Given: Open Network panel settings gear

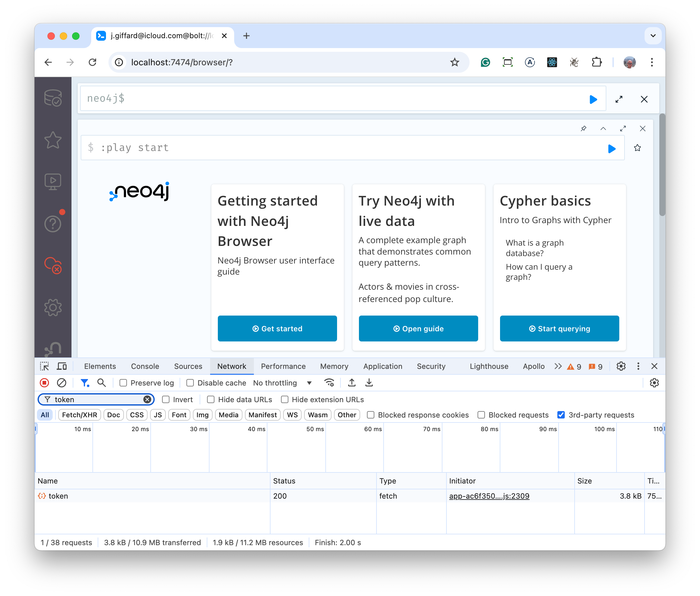Looking at the screenshot, I should tap(654, 383).
